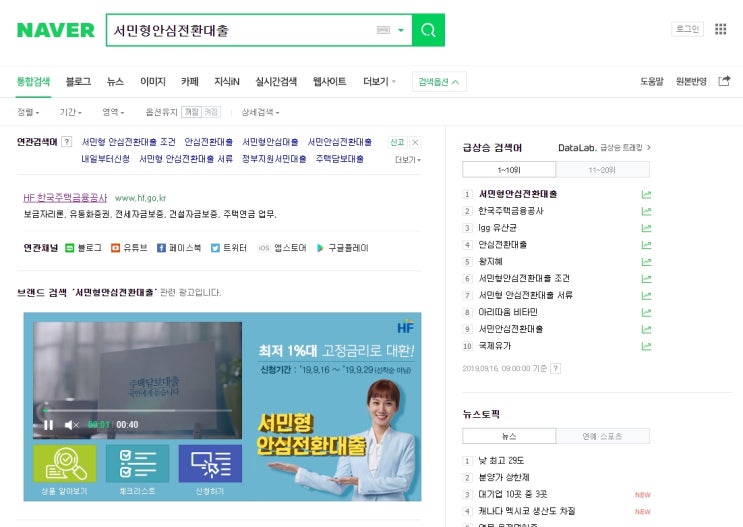This screenshot has height=527, width=743.
Task: Click trend chart icon for 아리따움 비타민
Action: click(646, 312)
